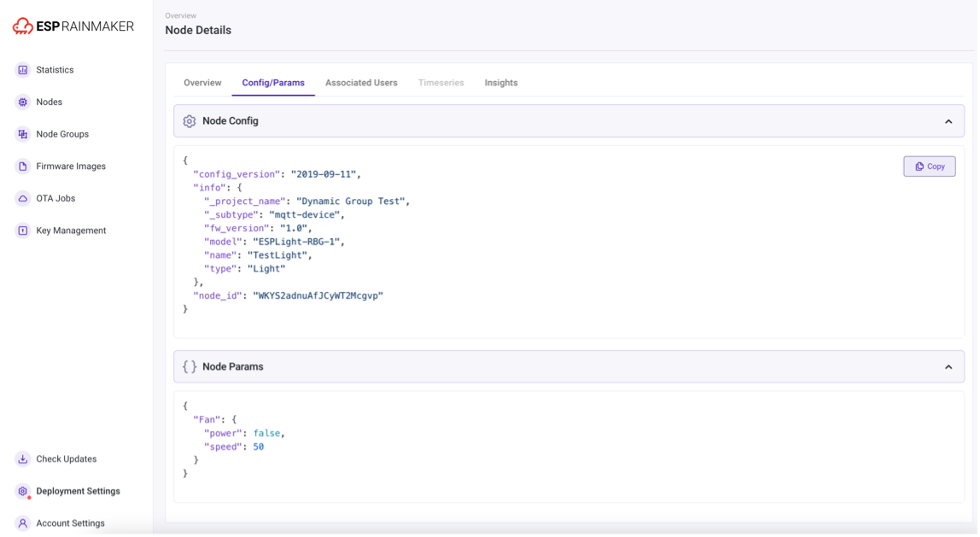
Task: Click the Node Groups icon
Action: (22, 134)
